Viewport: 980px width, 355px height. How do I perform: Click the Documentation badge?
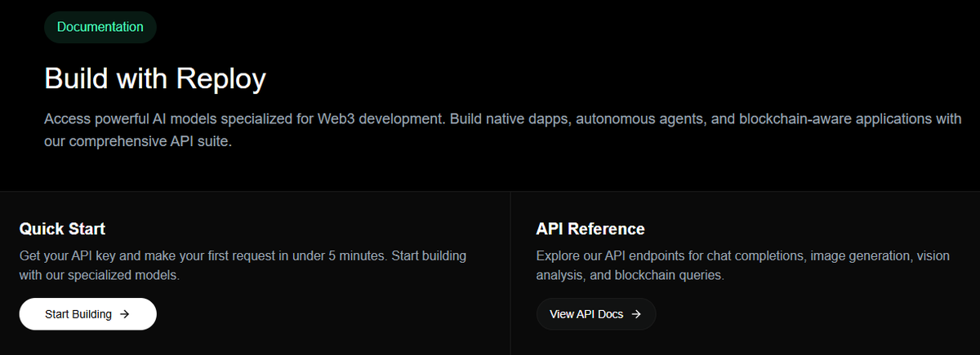100,27
